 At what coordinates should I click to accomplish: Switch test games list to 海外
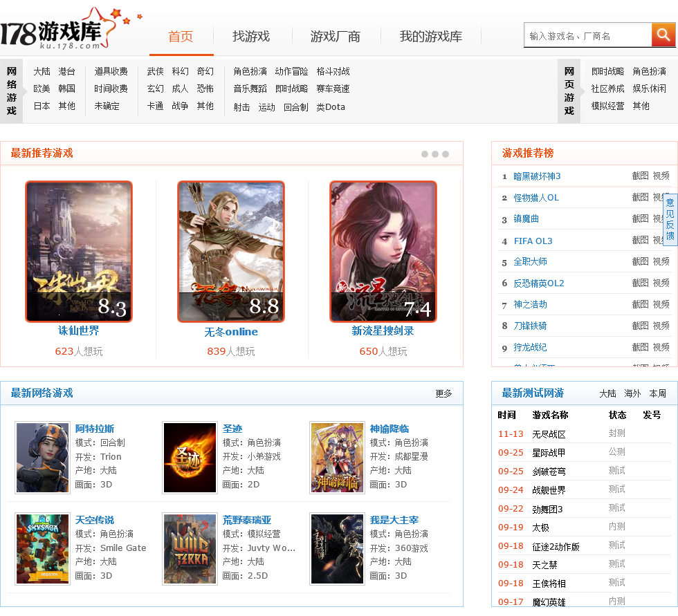(632, 393)
